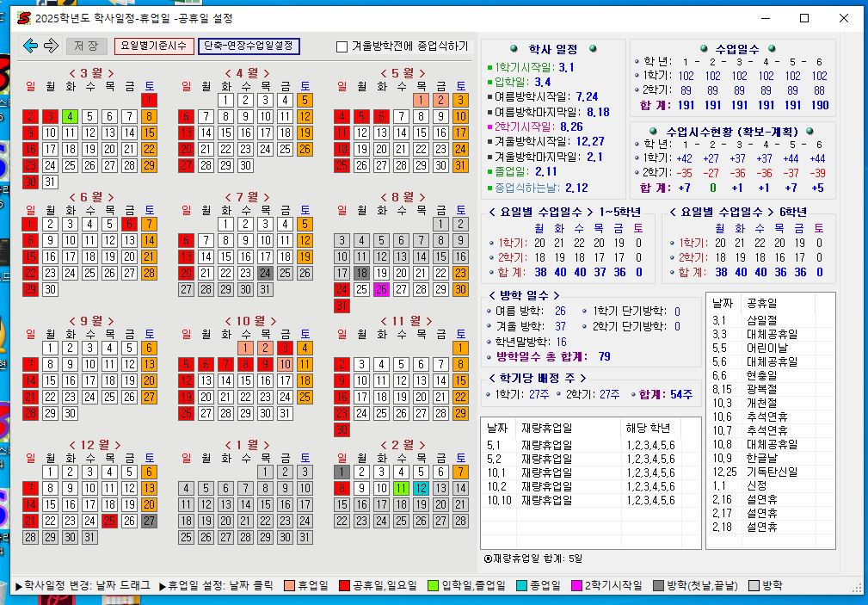The image size is (868, 605).
Task: Click 방학 light gray legend box
Action: 754,585
